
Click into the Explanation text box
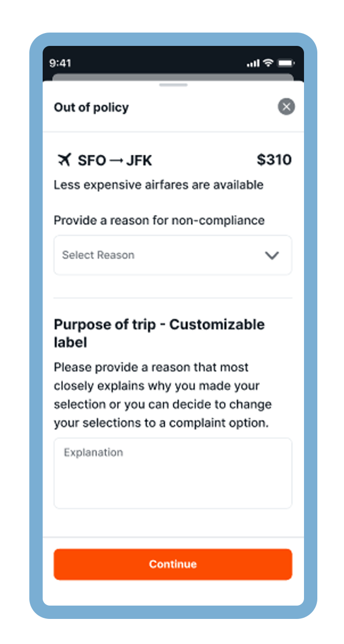[172, 473]
